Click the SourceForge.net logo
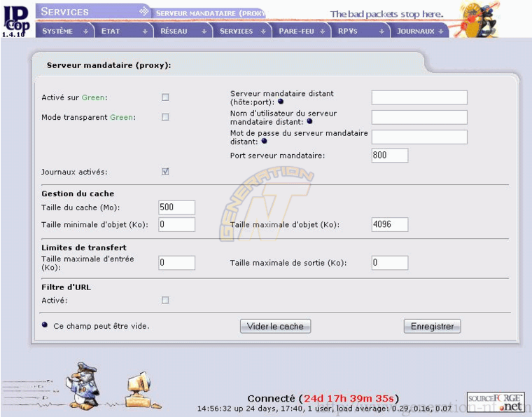 [496, 402]
